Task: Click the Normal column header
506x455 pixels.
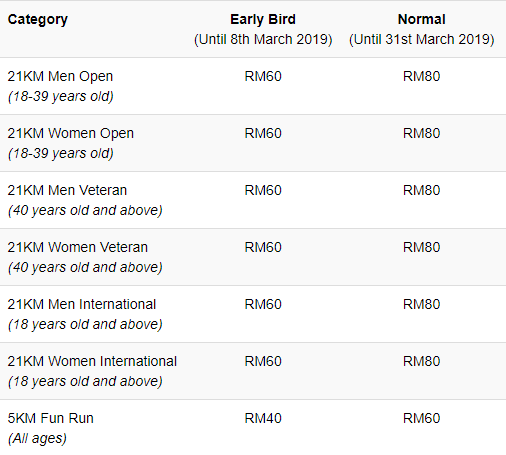Action: (x=421, y=19)
